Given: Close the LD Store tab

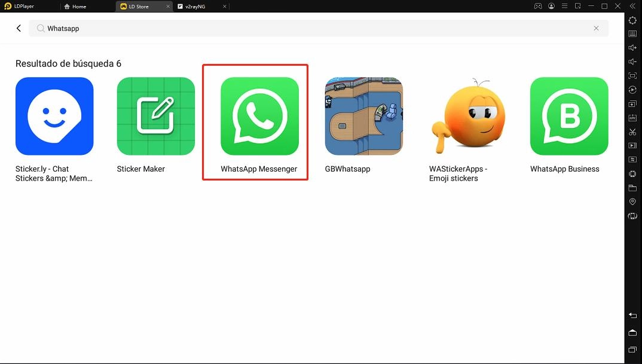Looking at the screenshot, I should [168, 7].
